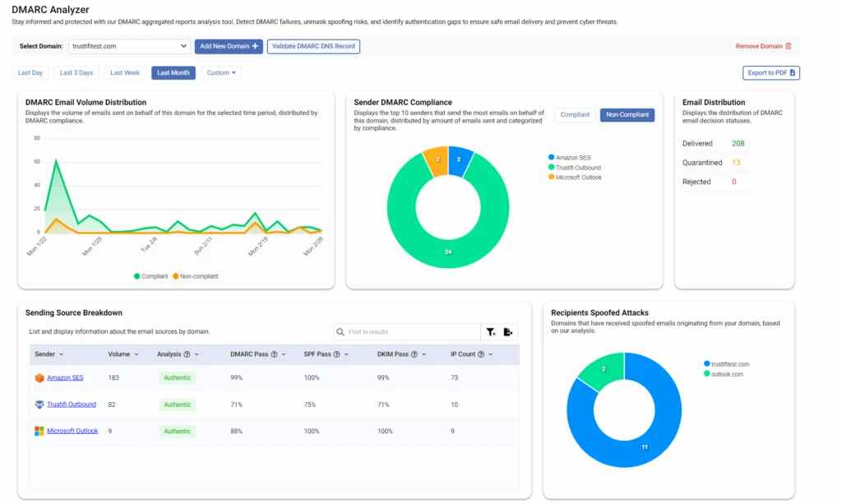This screenshot has width=842, height=504.
Task: Click the help icon next to IP Count
Action: 481,354
